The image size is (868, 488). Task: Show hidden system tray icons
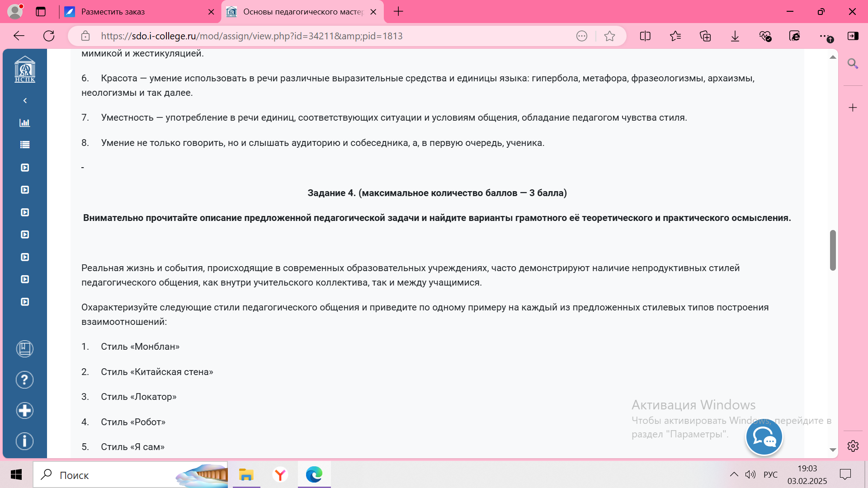[734, 474]
